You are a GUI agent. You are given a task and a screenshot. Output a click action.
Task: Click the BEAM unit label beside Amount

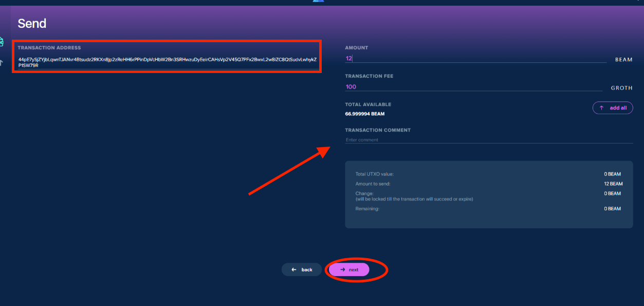coord(623,60)
